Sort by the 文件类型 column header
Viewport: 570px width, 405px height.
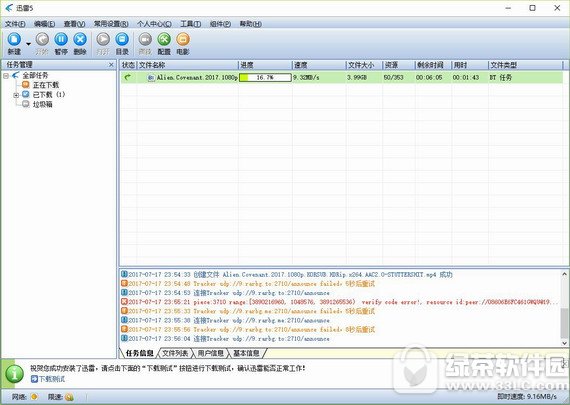[526, 65]
